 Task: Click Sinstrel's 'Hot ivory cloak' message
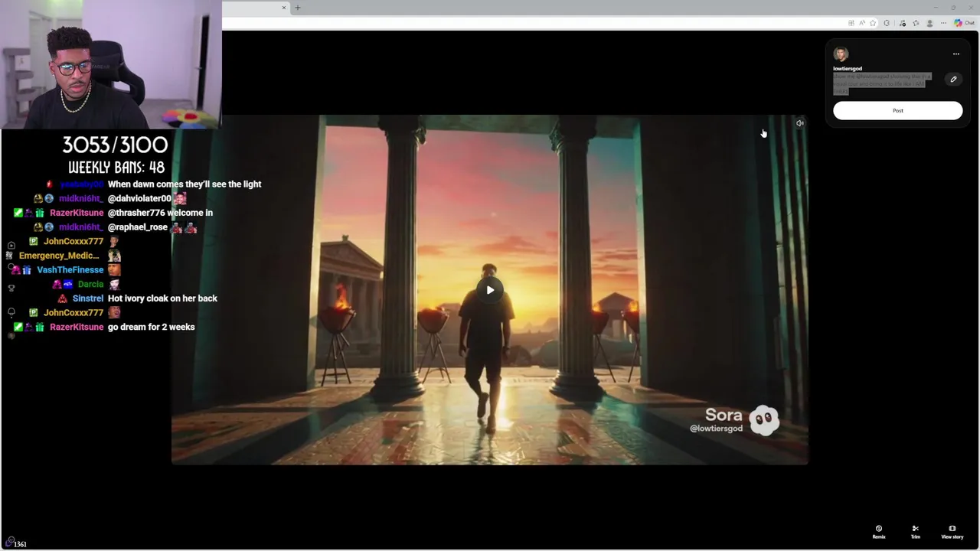click(x=162, y=298)
